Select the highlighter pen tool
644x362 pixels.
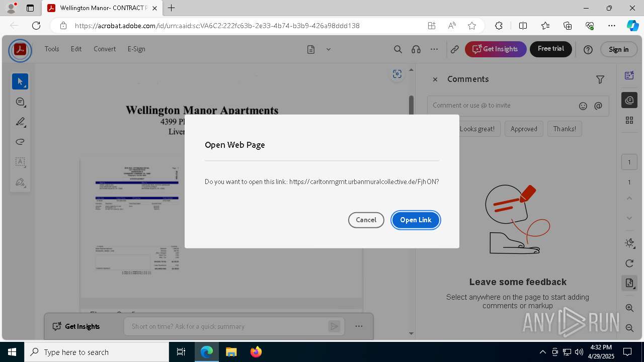click(20, 122)
